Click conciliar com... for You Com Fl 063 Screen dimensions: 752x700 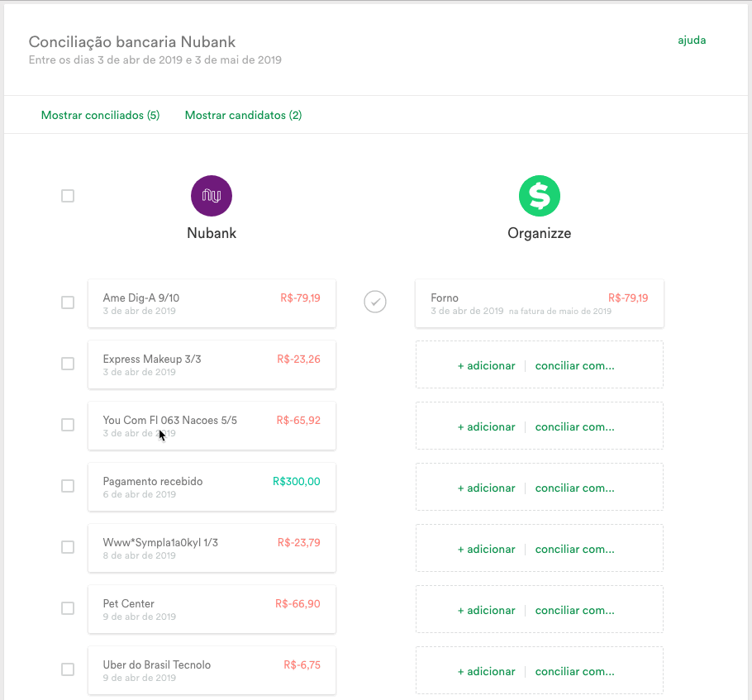click(x=574, y=427)
